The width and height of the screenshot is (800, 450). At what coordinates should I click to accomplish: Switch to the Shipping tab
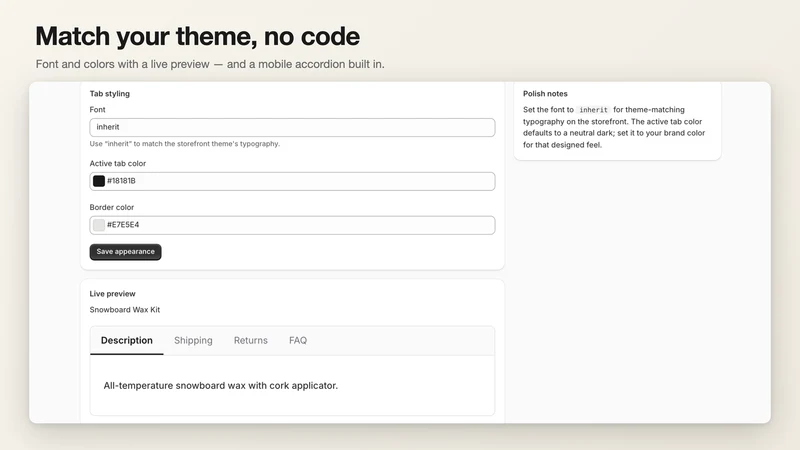pos(193,340)
